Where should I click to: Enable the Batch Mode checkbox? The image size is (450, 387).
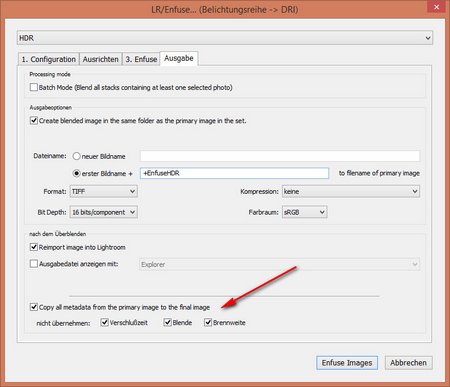coord(34,87)
